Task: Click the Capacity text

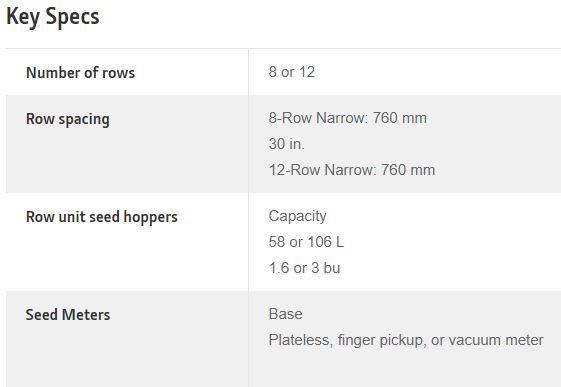Action: 297,216
